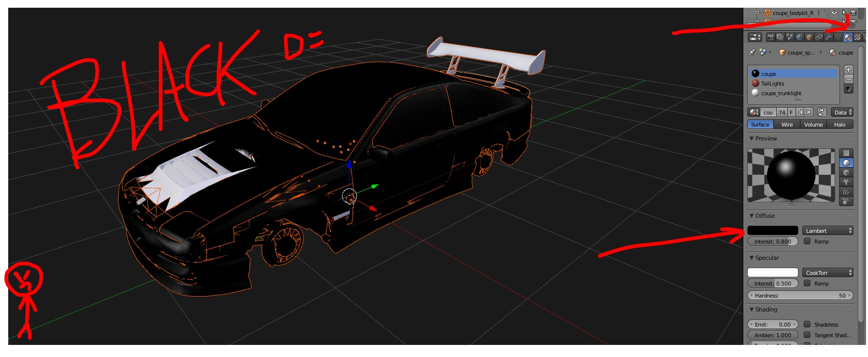Browse material to be linked

(x=754, y=112)
